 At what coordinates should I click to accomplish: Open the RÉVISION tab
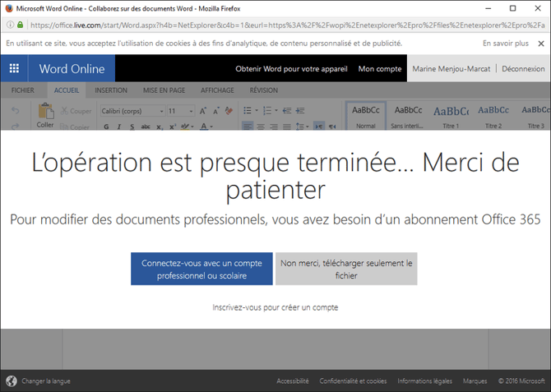pyautogui.click(x=263, y=90)
